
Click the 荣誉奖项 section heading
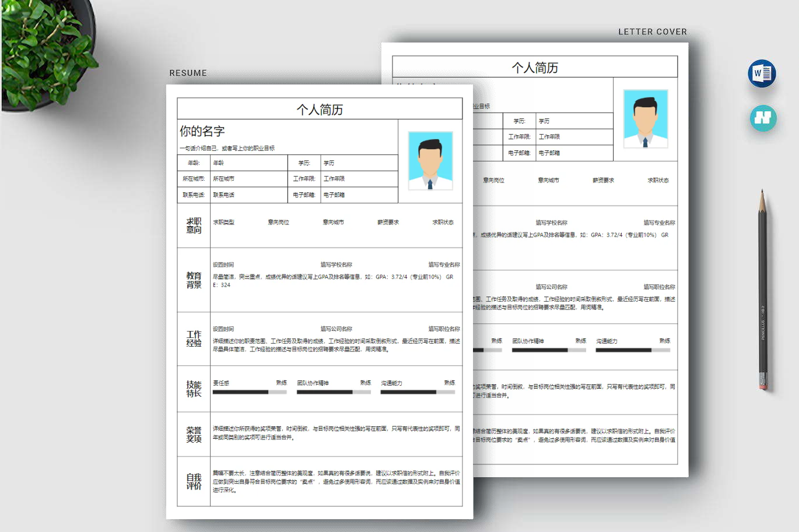194,434
